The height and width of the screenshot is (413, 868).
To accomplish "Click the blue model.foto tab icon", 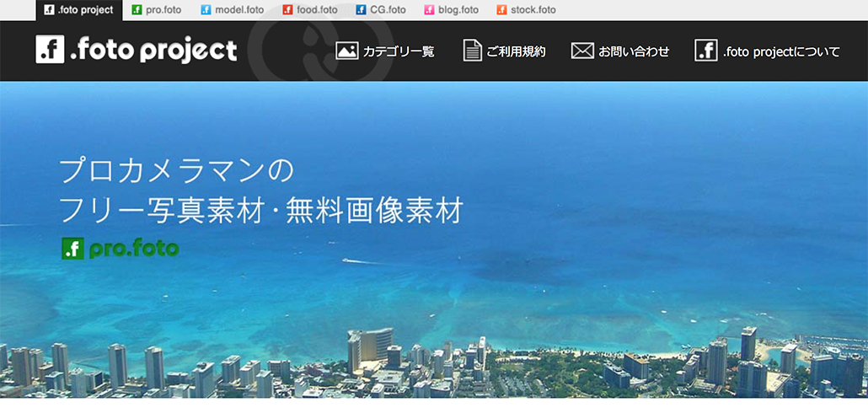I will [x=206, y=10].
